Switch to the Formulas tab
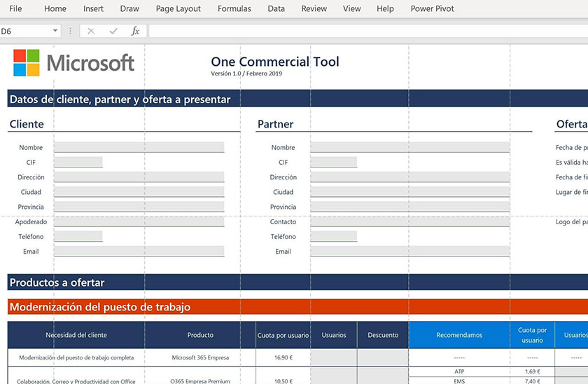Screen dimensions: 588x384 click(x=234, y=8)
